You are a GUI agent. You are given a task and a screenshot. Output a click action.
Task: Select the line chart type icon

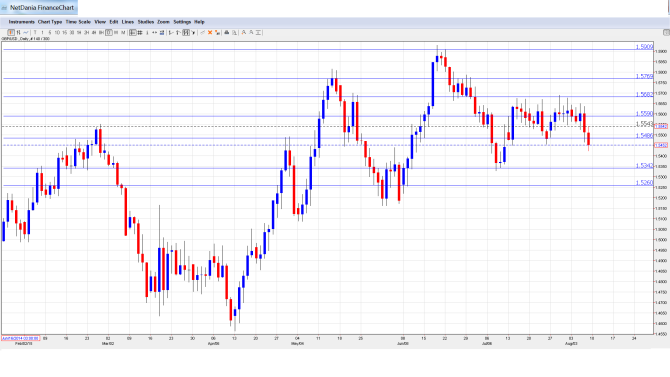(26, 32)
